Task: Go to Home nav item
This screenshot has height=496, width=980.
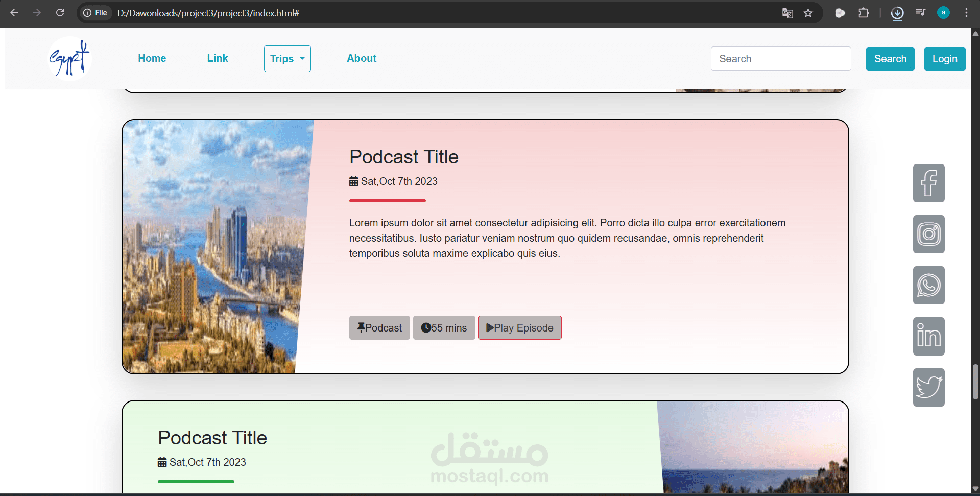Action: point(152,58)
